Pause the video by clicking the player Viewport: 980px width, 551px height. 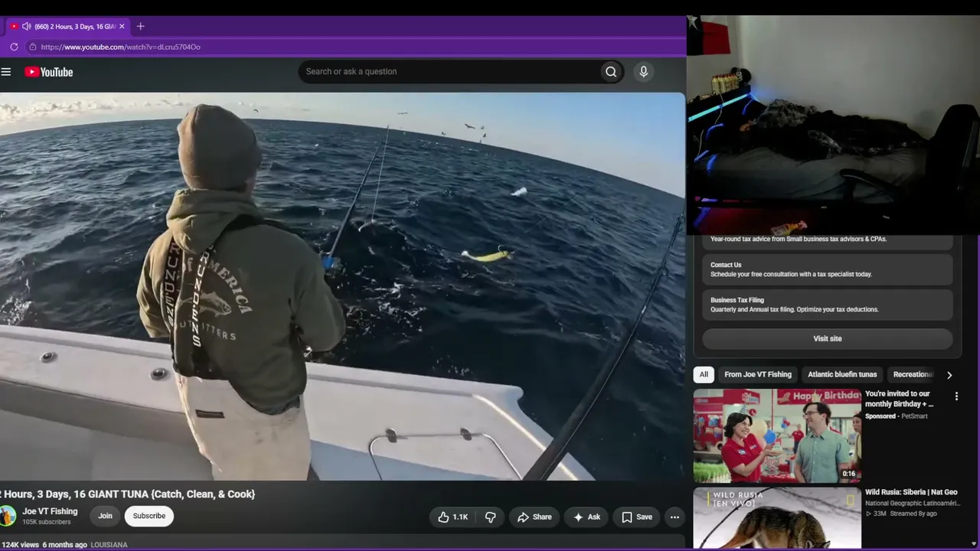coord(342,287)
